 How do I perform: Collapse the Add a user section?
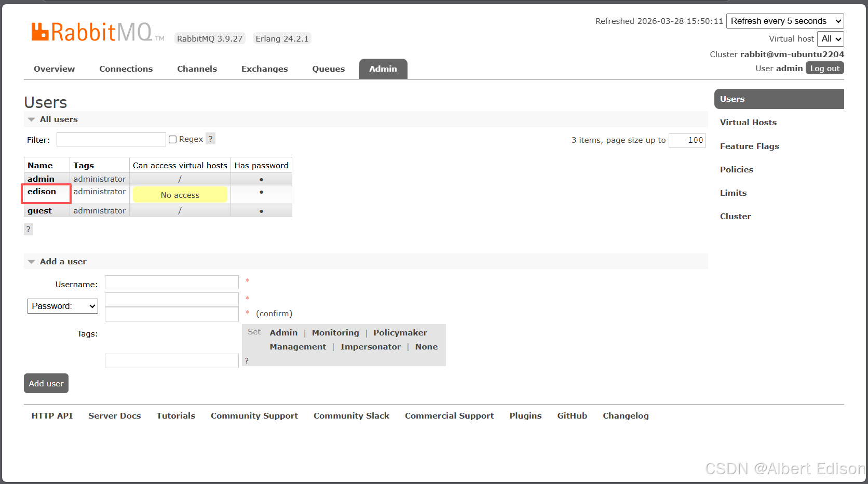click(x=63, y=261)
